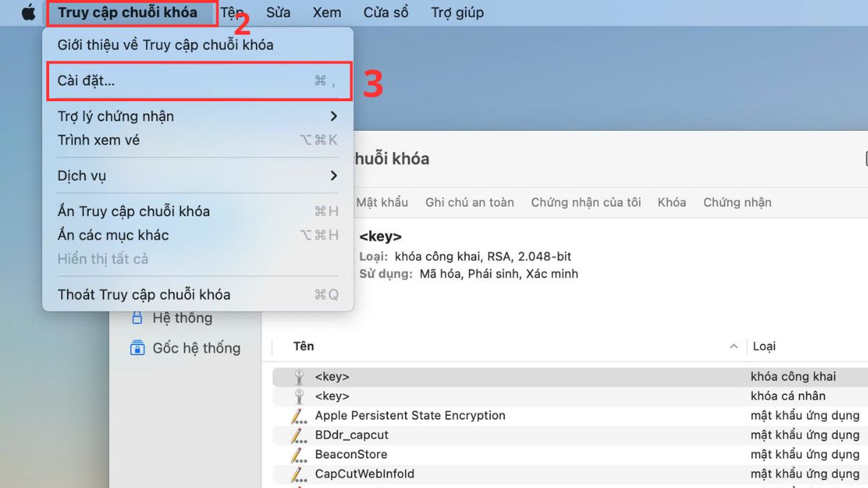Open the Dịch vụ submenu

(x=82, y=176)
